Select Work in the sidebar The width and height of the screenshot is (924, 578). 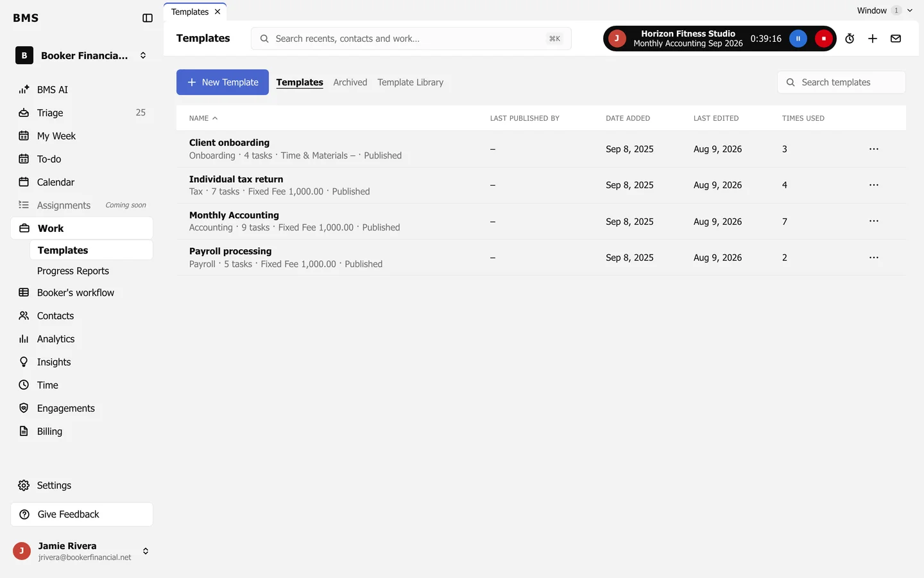point(82,228)
